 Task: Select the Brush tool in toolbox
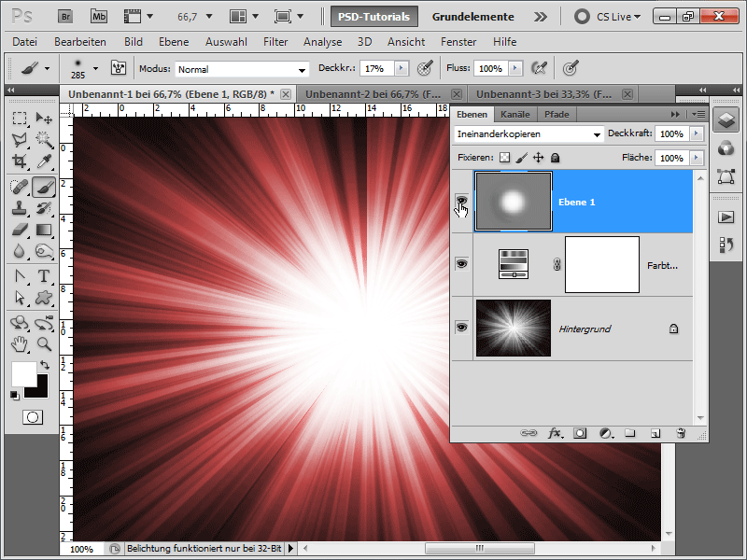[44, 187]
